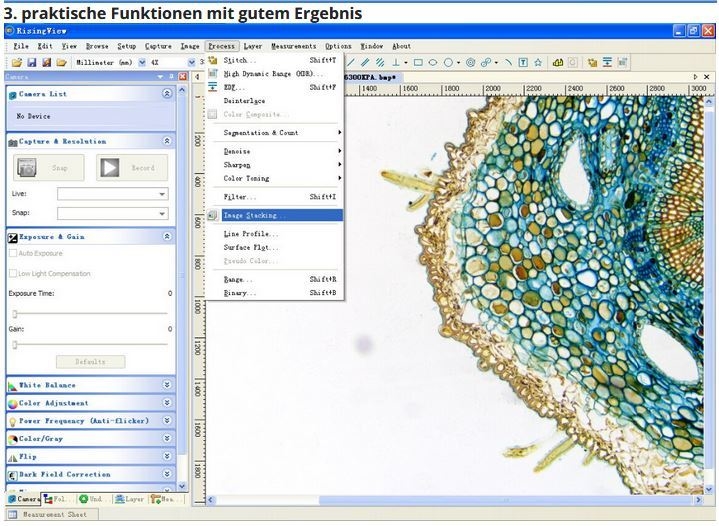Collapse the Exposure & Gain section
Viewport: 719px width, 526px height.
tap(167, 237)
